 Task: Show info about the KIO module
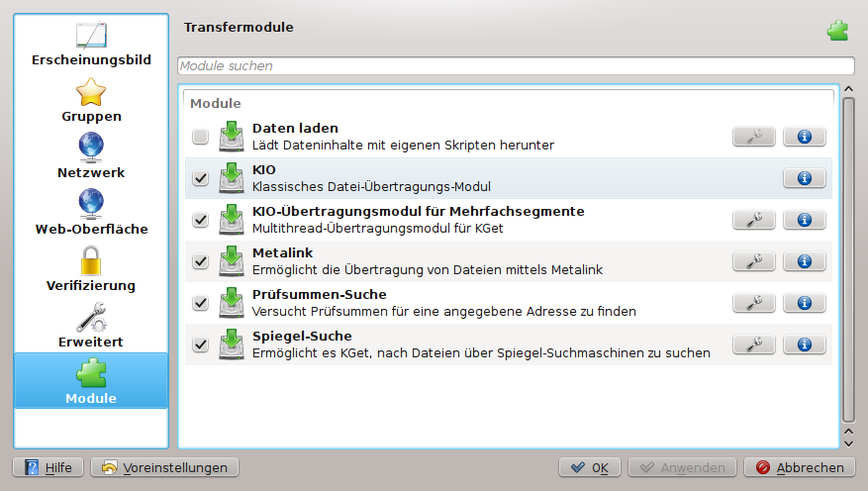coord(805,178)
